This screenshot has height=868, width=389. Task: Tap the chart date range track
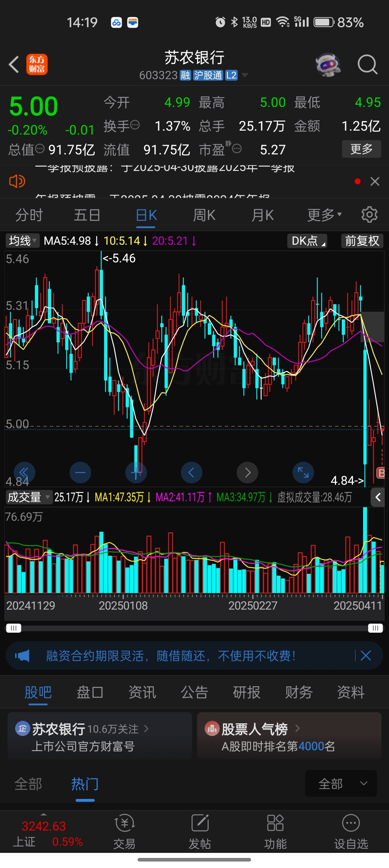coord(194,628)
